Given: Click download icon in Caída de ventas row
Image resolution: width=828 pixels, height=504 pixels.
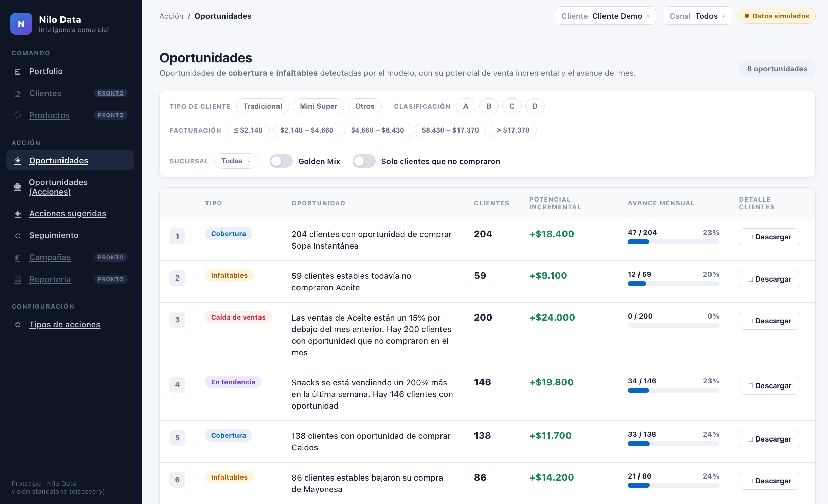Looking at the screenshot, I should coord(751,321).
